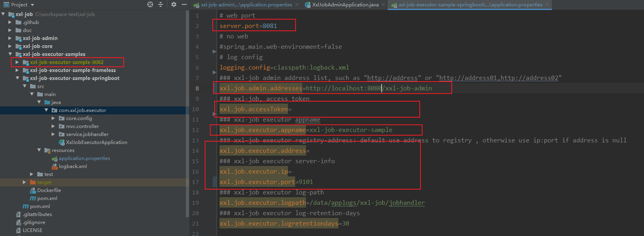The width and height of the screenshot is (644, 236).
Task: Hide the Project tool window with minus icon
Action: 184,4
